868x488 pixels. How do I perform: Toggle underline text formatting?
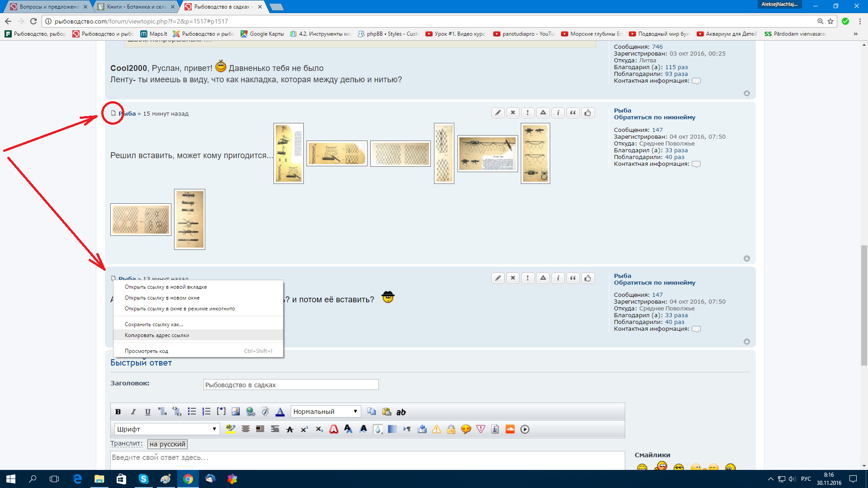[147, 412]
